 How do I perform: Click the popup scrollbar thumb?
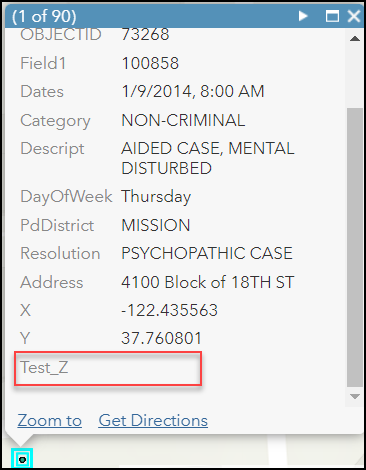point(355,247)
